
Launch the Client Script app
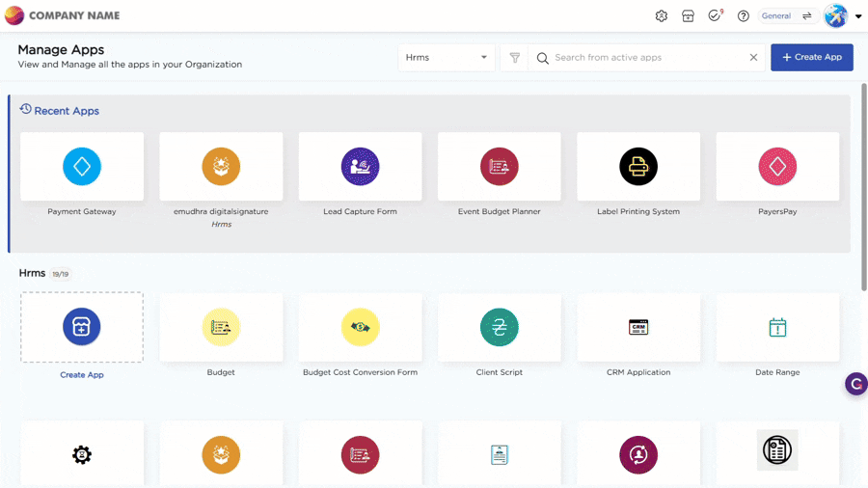tap(499, 328)
